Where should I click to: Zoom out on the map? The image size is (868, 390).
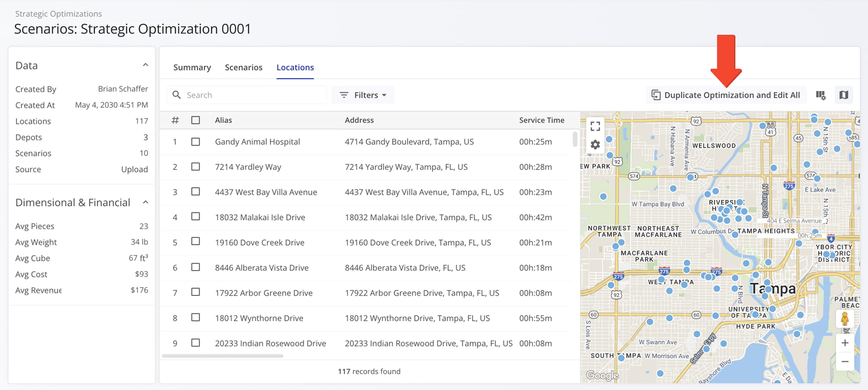click(845, 362)
